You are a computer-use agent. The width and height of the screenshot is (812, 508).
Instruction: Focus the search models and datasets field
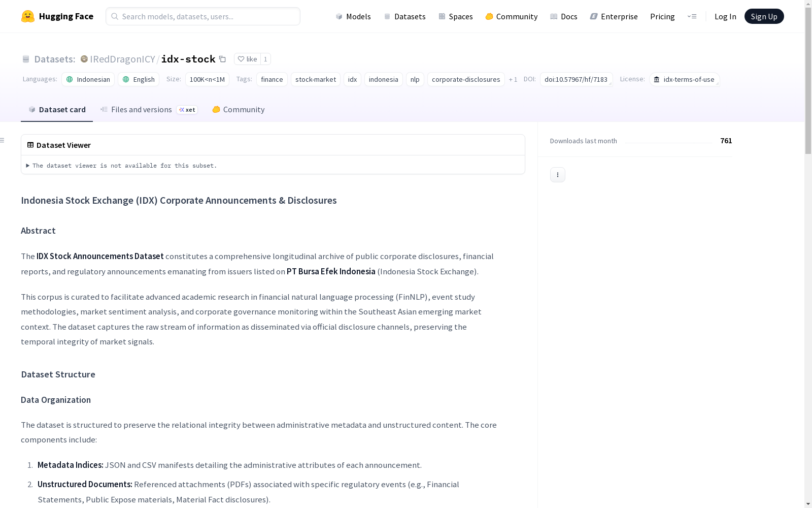(203, 16)
